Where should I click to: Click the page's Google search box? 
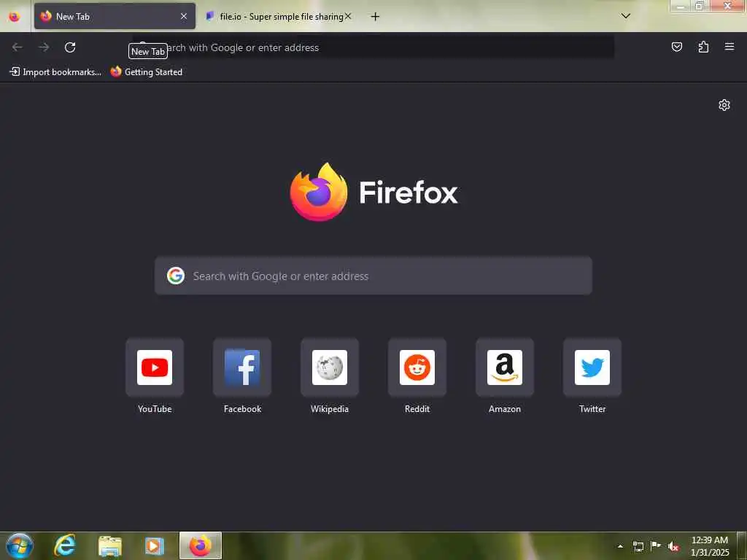[x=373, y=276]
